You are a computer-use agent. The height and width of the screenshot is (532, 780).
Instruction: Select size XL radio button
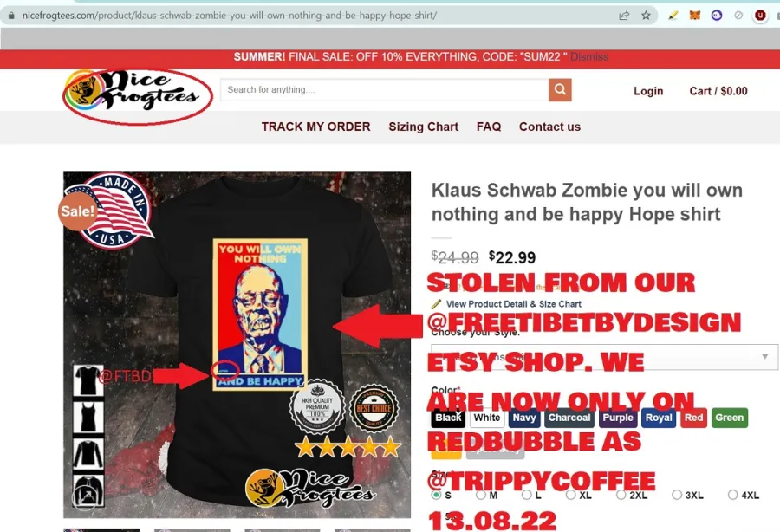(570, 495)
